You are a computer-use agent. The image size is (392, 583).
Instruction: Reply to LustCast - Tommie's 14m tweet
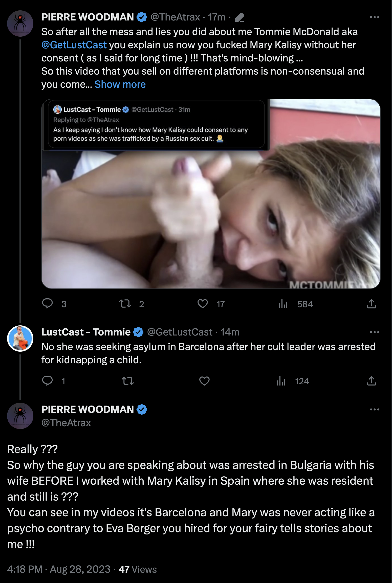coord(48,381)
